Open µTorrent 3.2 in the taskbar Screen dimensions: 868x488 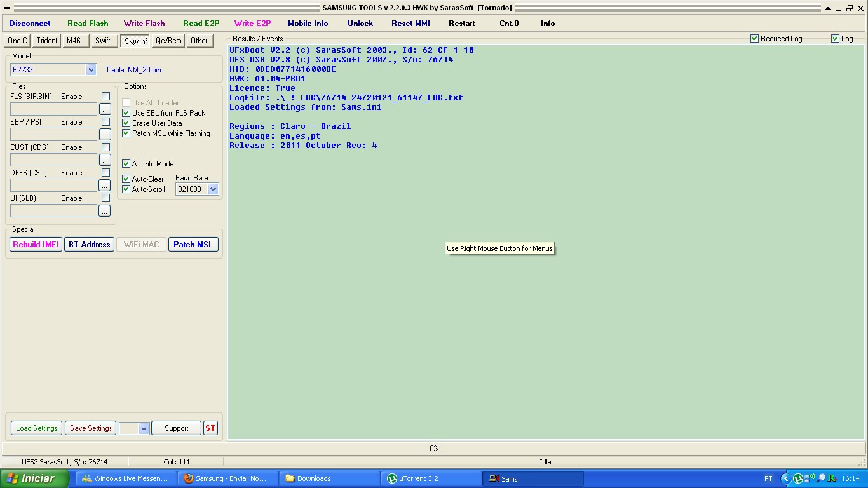(x=431, y=479)
